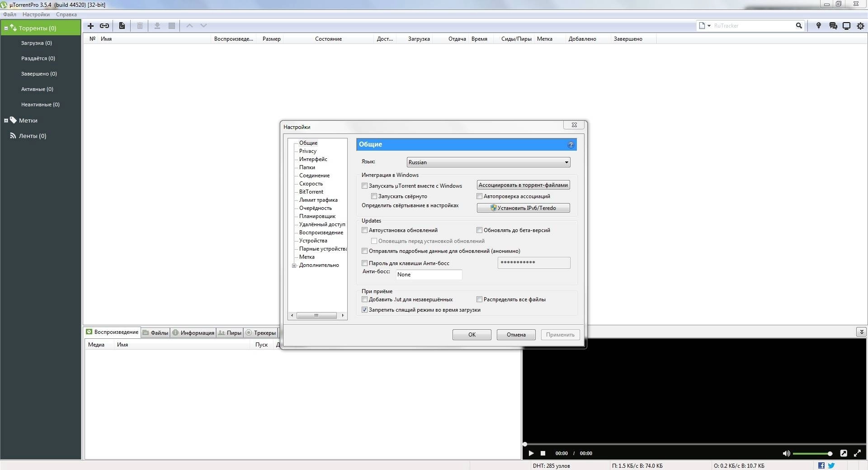Click Move Up Queue arrow icon

[x=190, y=26]
